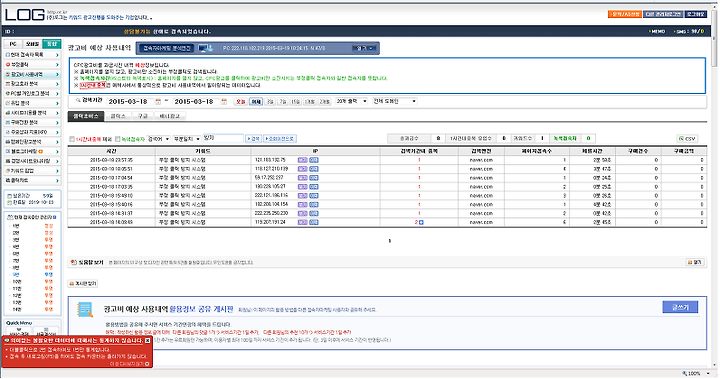
Task: Open the MEMO link in dark header
Action: click(x=657, y=32)
